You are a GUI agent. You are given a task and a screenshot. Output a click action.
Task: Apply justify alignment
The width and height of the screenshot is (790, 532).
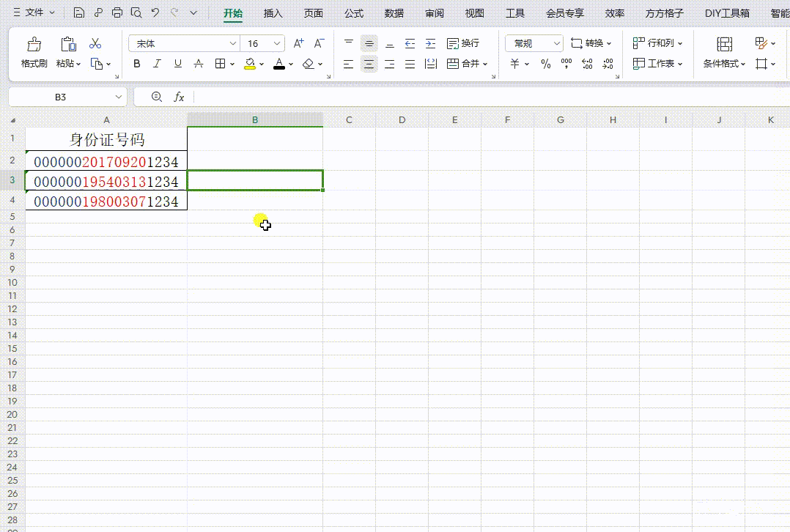tap(410, 64)
